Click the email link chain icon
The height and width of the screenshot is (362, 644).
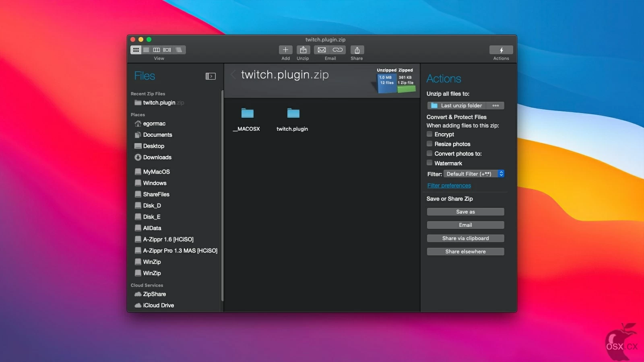338,50
